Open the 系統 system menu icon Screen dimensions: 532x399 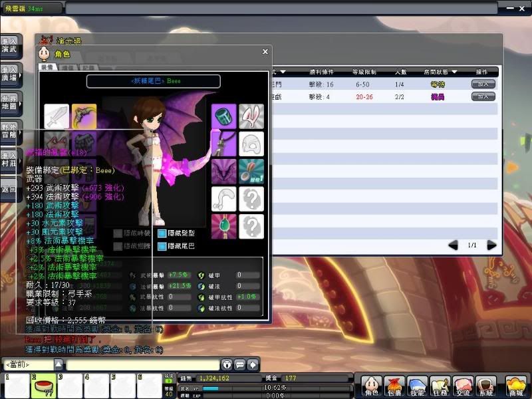[485, 385]
